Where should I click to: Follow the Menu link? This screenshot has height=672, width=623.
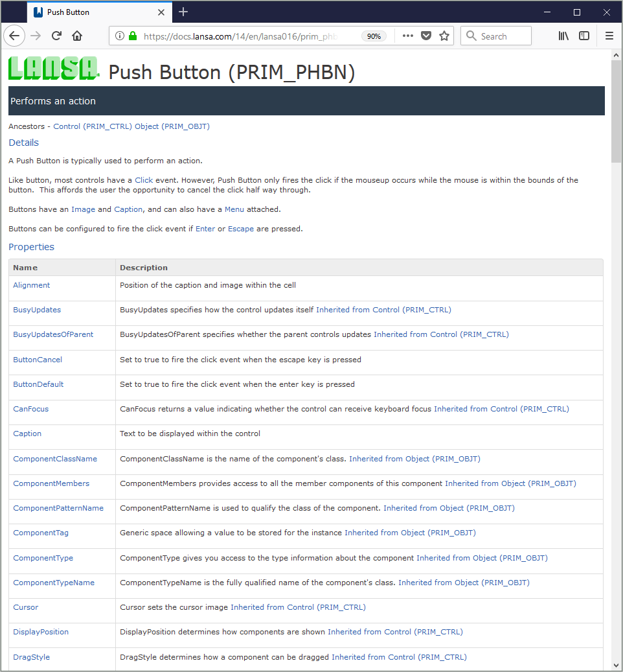(234, 209)
